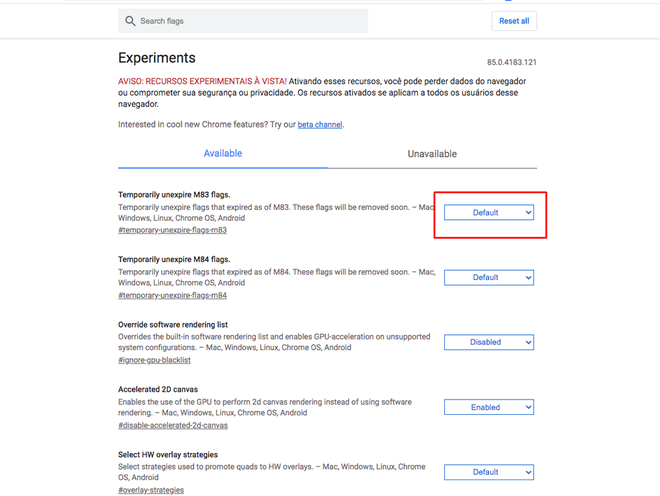Switch to the Unavailable tab
Image resolution: width=660 pixels, height=496 pixels.
[432, 154]
